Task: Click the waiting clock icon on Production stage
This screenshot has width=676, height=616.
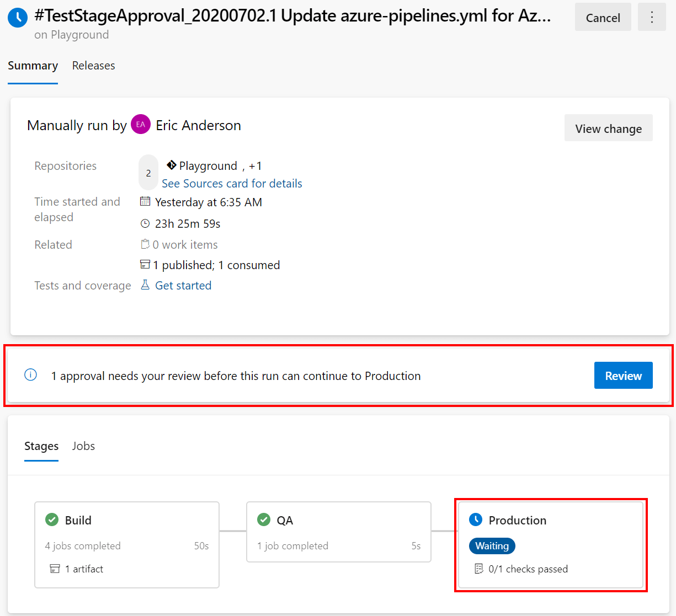Action: [476, 519]
